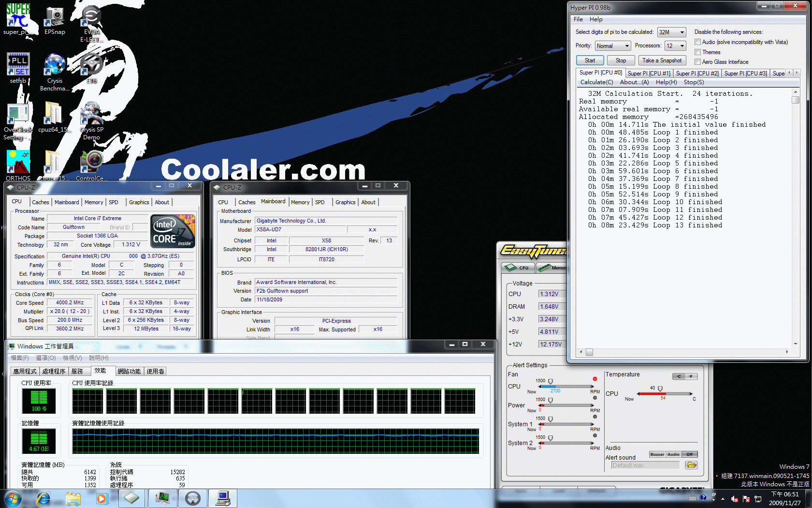812x508 pixels.
Task: Click Start button in Hyper PI
Action: coord(590,60)
